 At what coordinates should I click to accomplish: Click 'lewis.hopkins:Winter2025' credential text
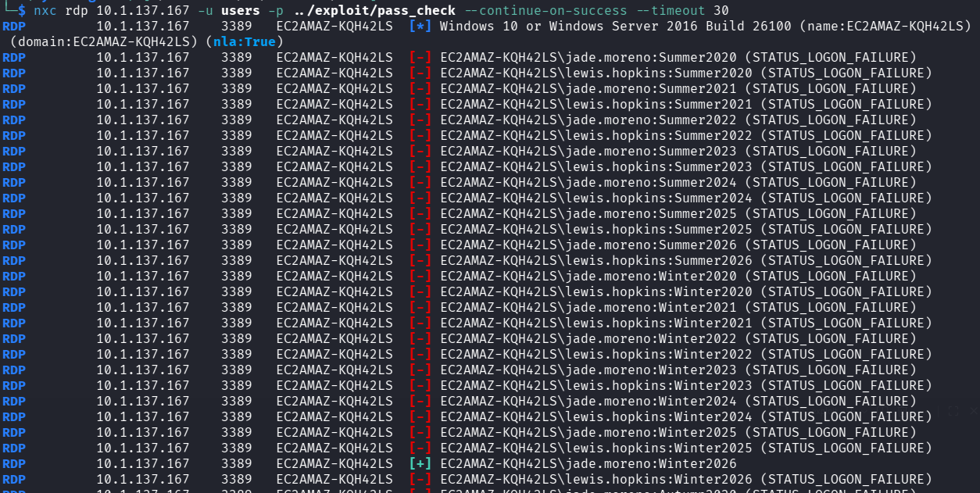[659, 448]
